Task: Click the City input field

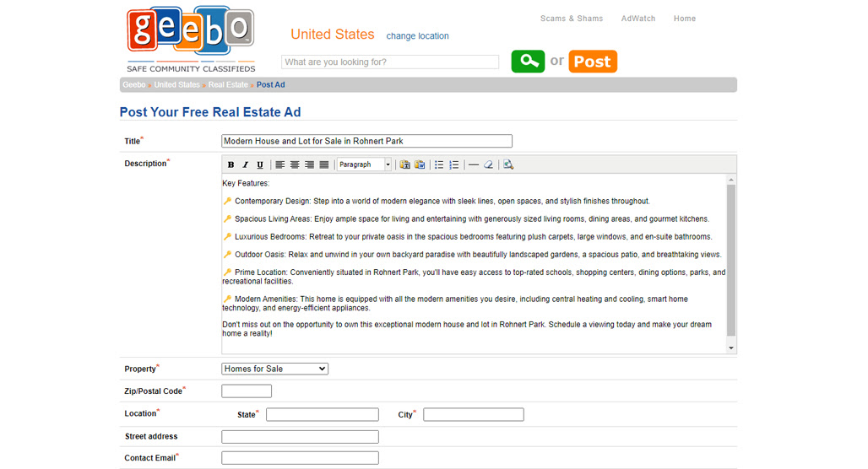Action: pyautogui.click(x=474, y=414)
